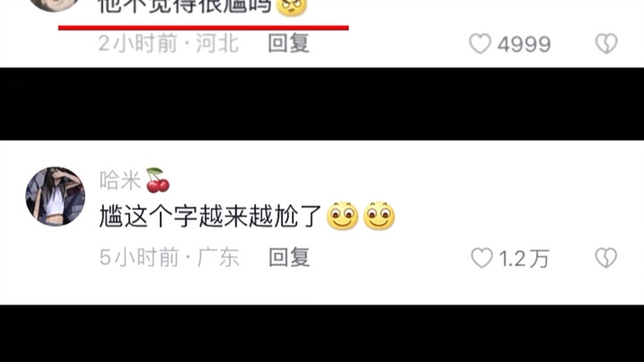The image size is (644, 362).
Task: Tap the first smiling emoji in 哈米's comment
Action: coord(342,216)
